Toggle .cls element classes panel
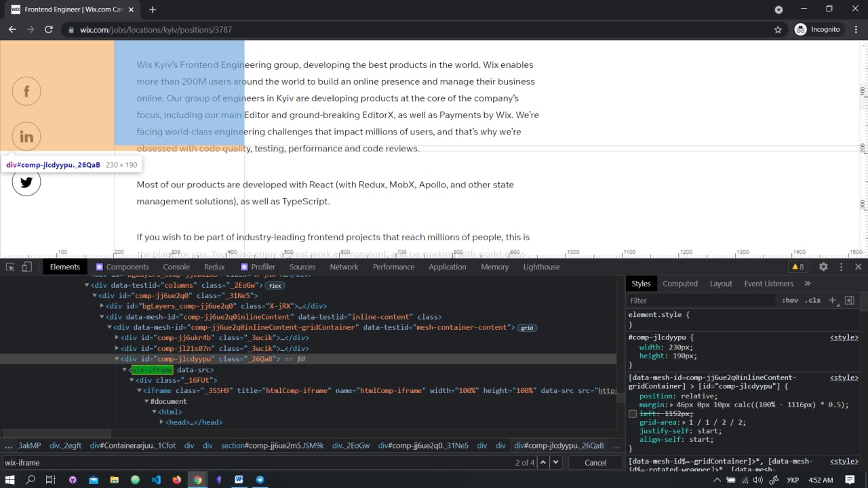The width and height of the screenshot is (868, 488). pos(812,300)
